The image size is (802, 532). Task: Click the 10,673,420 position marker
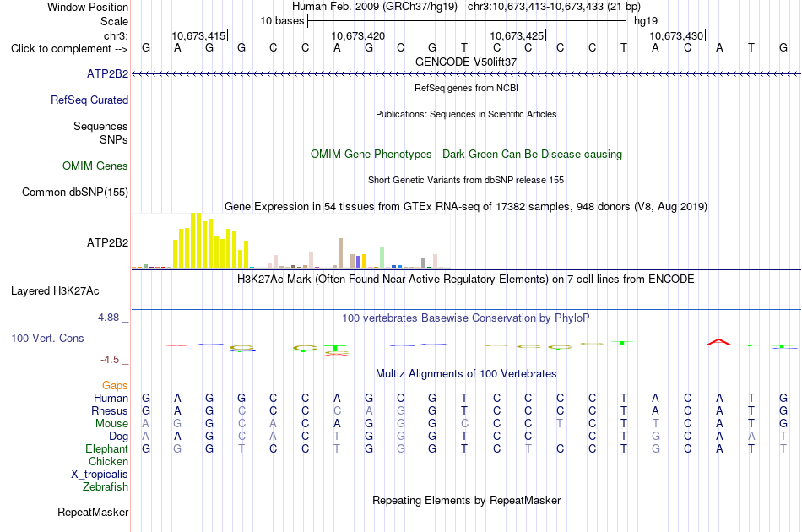(360, 35)
